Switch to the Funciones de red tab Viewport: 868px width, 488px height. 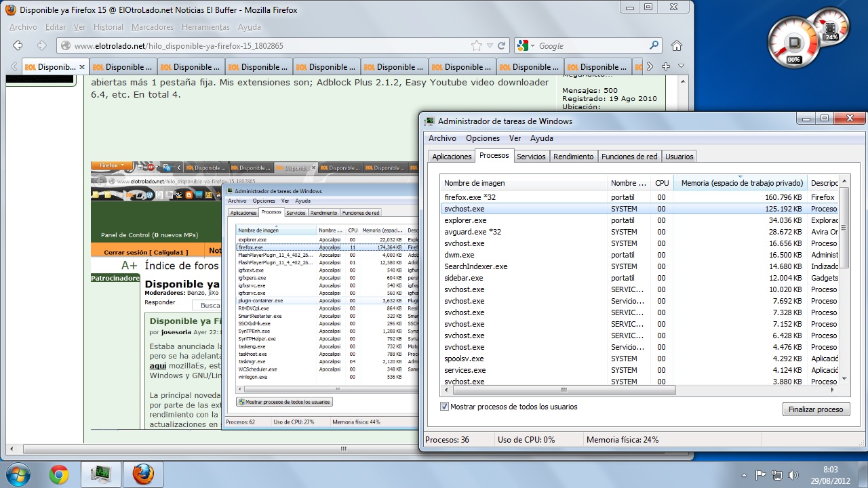coord(629,157)
